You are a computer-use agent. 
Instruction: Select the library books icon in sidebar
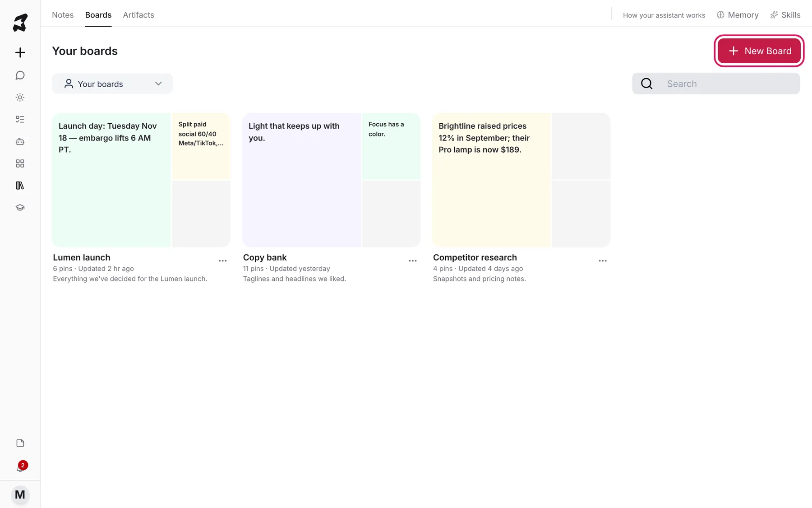tap(20, 186)
